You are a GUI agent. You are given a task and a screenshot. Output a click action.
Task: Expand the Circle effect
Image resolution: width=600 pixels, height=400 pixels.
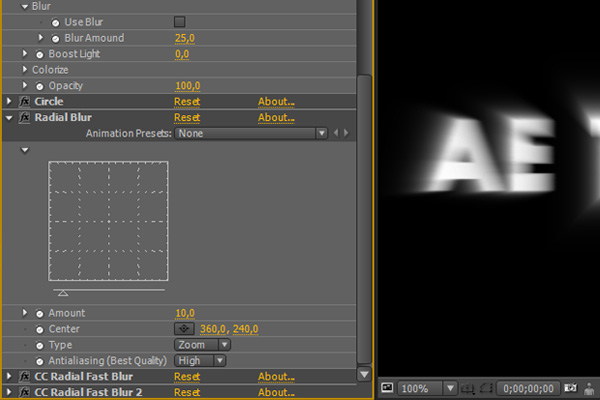click(x=9, y=101)
